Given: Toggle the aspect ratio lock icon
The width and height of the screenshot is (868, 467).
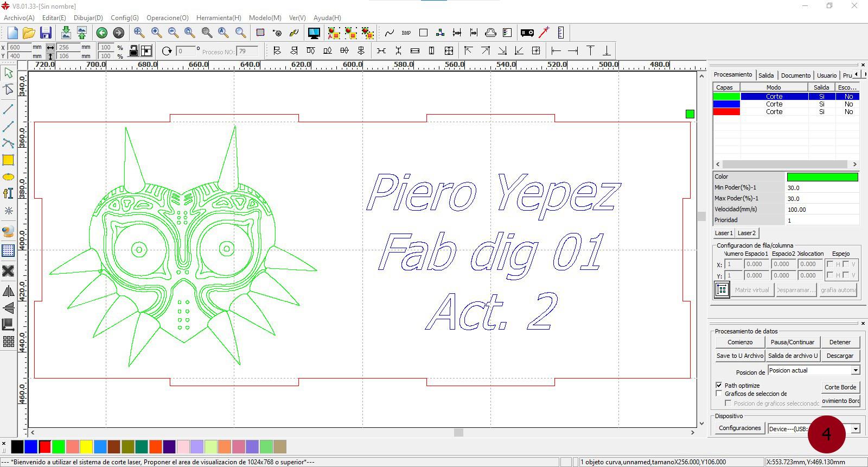Looking at the screenshot, I should (x=133, y=51).
